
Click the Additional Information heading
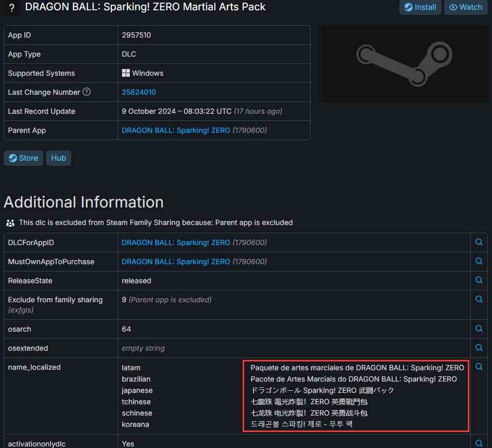click(84, 202)
